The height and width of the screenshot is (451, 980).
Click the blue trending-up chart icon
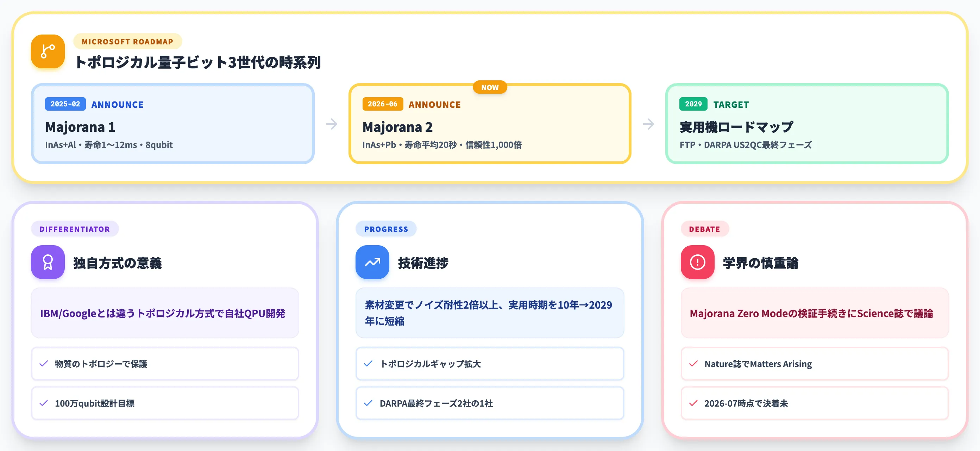tap(372, 262)
